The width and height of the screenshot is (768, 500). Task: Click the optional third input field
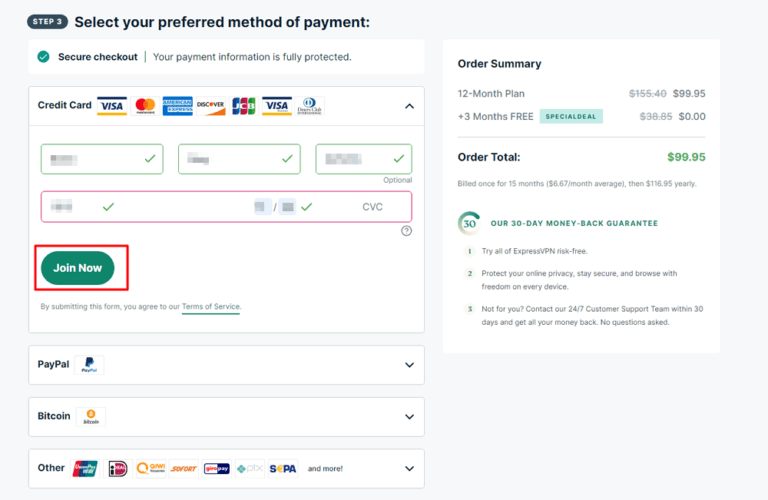363,159
